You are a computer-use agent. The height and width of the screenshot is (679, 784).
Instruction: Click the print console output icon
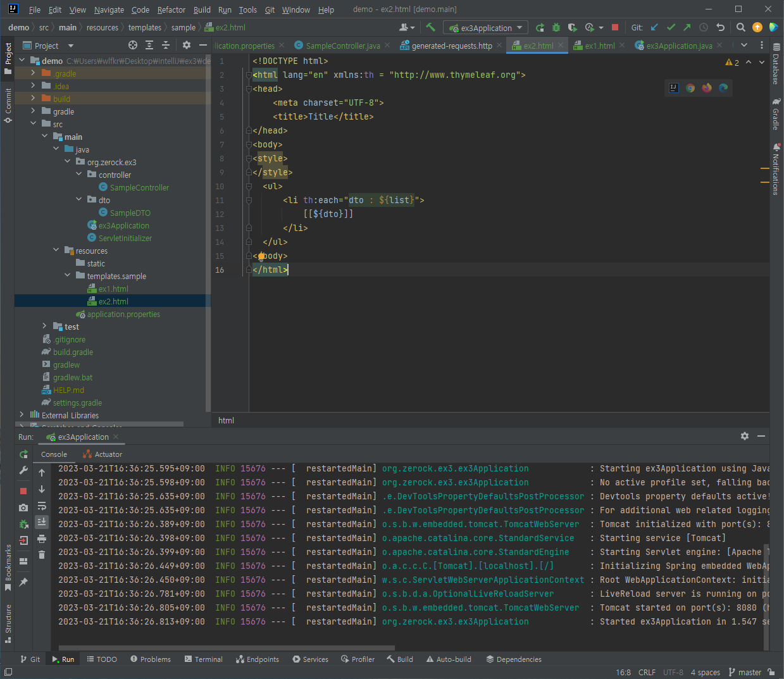pos(42,539)
